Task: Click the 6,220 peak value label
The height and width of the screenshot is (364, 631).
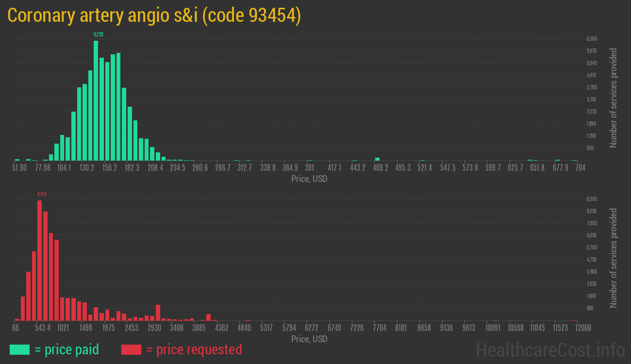Action: (x=98, y=34)
